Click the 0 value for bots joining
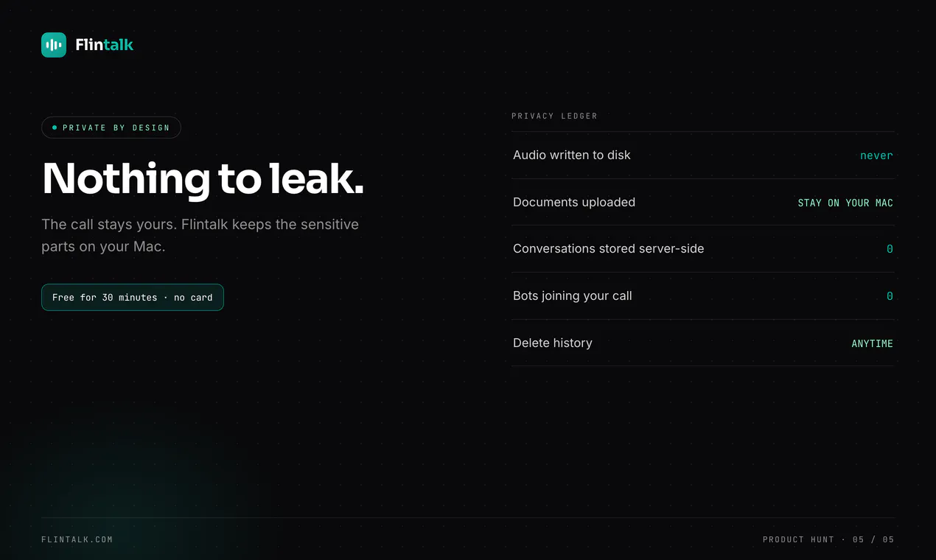 click(890, 296)
